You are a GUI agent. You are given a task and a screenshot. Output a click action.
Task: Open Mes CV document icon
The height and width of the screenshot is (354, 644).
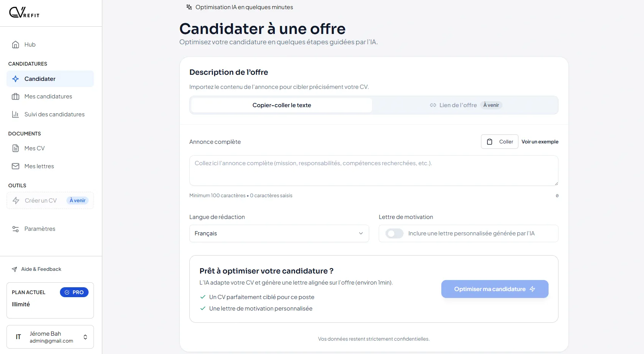click(x=16, y=148)
